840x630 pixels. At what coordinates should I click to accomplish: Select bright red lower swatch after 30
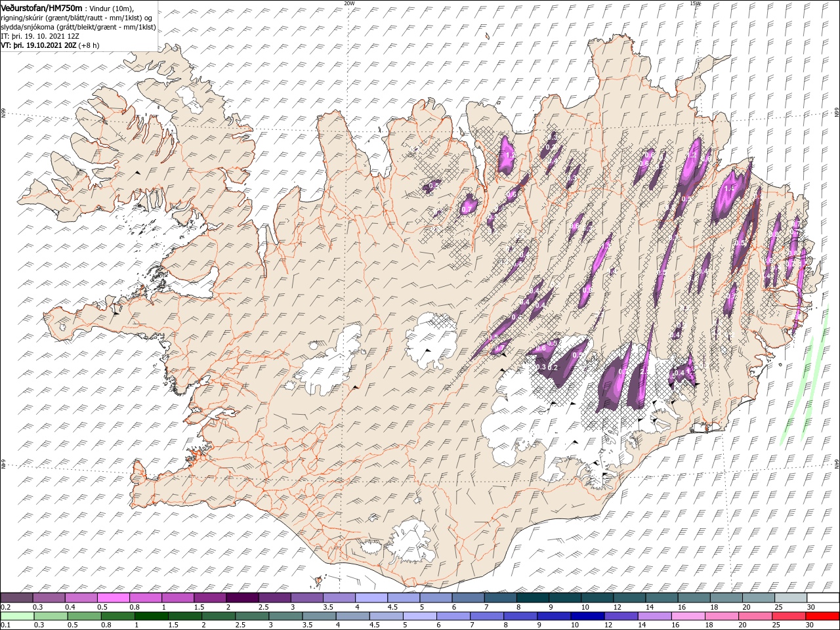(x=823, y=616)
